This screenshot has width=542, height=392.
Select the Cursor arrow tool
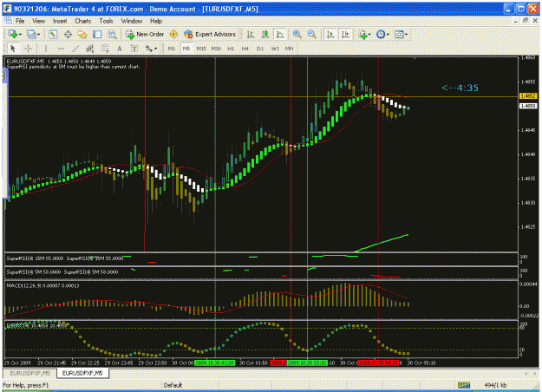point(13,49)
